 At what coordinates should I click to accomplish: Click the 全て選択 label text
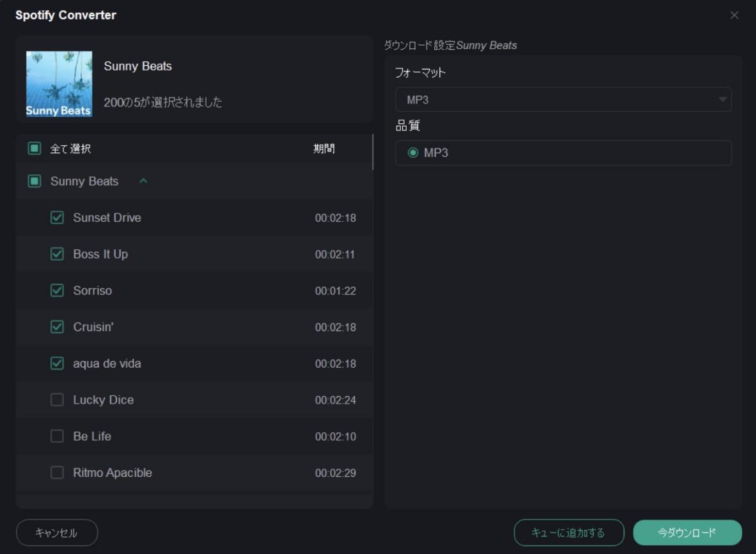pyautogui.click(x=70, y=149)
